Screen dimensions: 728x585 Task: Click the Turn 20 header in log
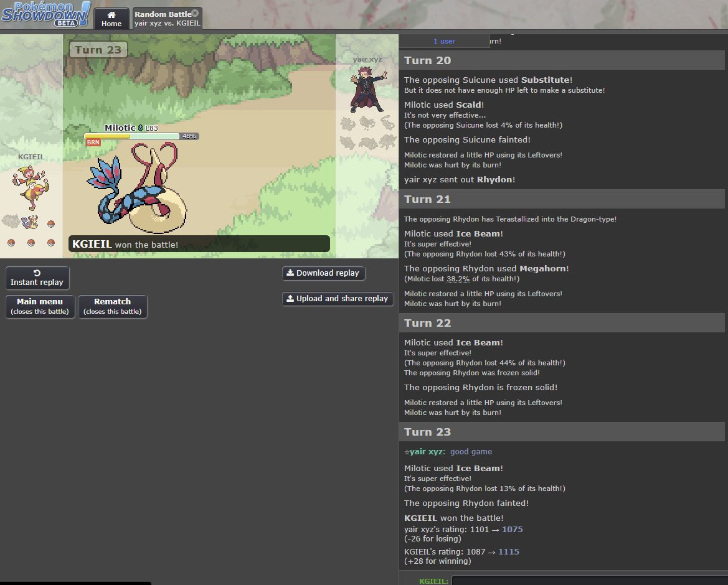click(x=562, y=60)
